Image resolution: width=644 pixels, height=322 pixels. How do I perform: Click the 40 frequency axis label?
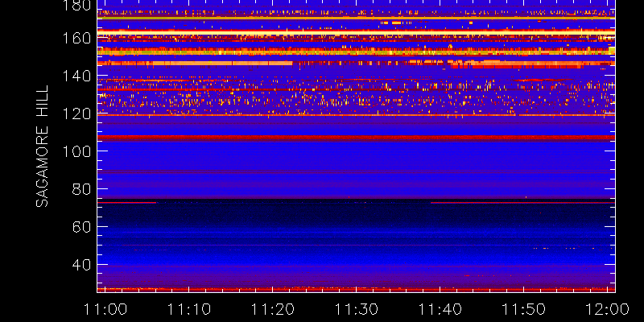click(x=81, y=265)
